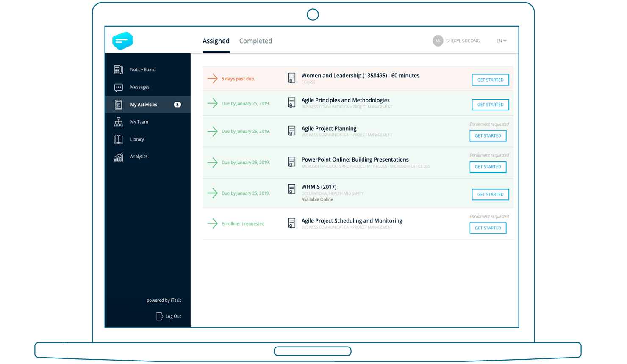Click 'Occupational Health and Safety' category text
Viewport: 627px width, 364px height.
(333, 193)
